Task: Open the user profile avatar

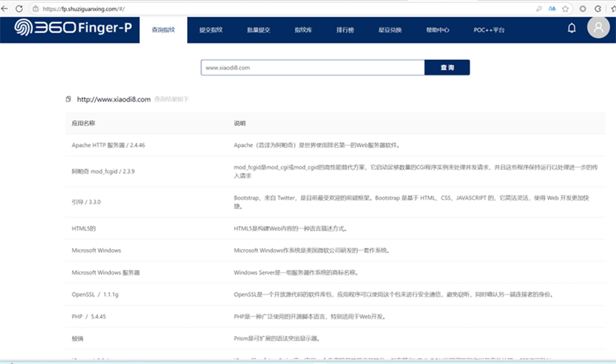Action: pyautogui.click(x=598, y=27)
